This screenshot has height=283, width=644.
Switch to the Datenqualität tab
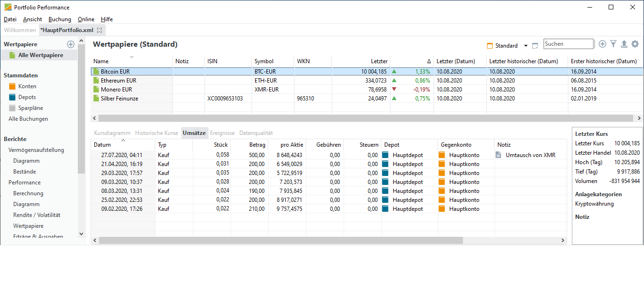[x=256, y=133]
